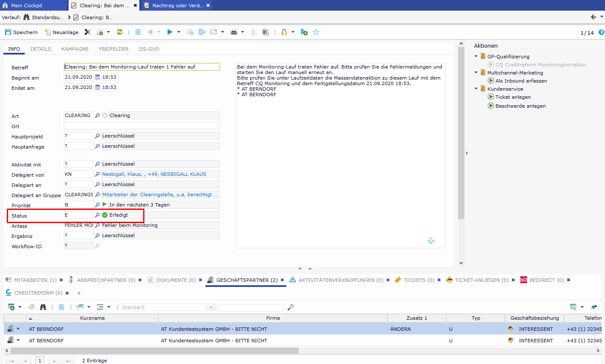Switch to the DETAILS tab
This screenshot has height=364, width=605.
point(40,49)
